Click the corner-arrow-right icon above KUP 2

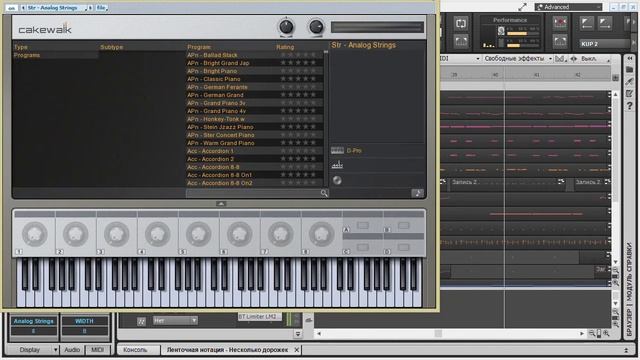coord(605,23)
